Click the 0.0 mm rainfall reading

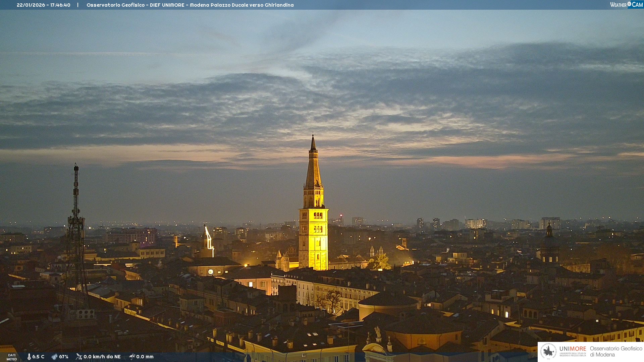145,357
